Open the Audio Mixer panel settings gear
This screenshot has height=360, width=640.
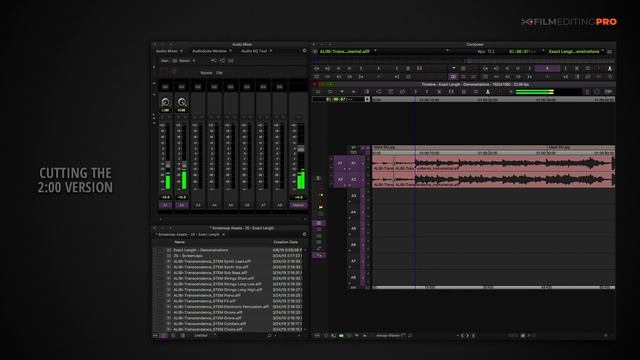point(304,51)
